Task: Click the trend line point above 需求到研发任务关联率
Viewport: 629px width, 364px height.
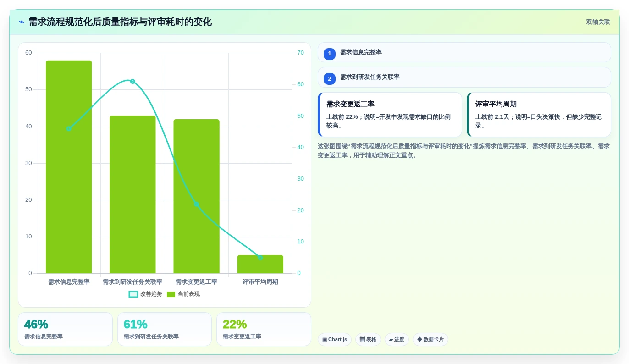Action: 132,81
